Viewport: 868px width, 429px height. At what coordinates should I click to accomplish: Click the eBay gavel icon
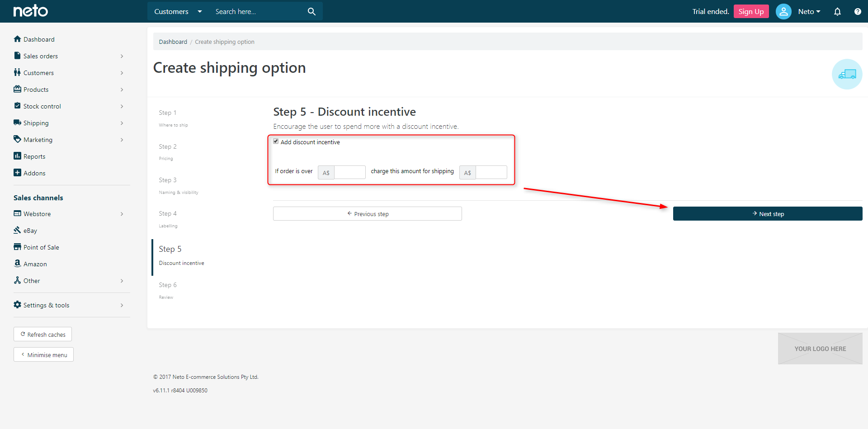(x=17, y=230)
